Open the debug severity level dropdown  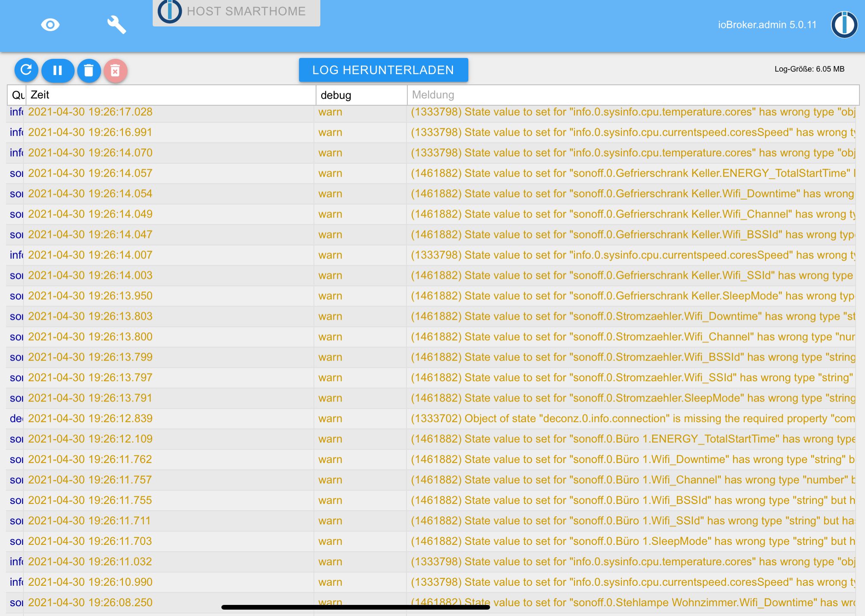coord(361,95)
